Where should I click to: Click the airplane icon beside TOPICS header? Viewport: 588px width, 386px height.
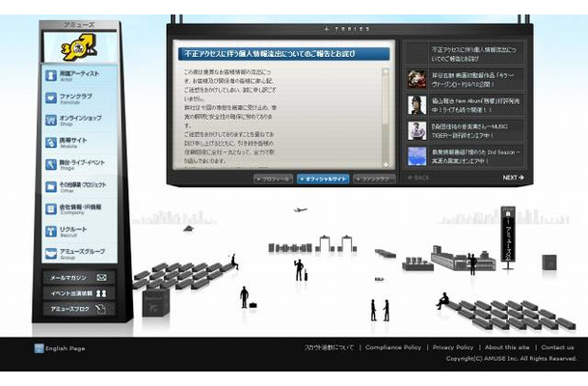[327, 29]
